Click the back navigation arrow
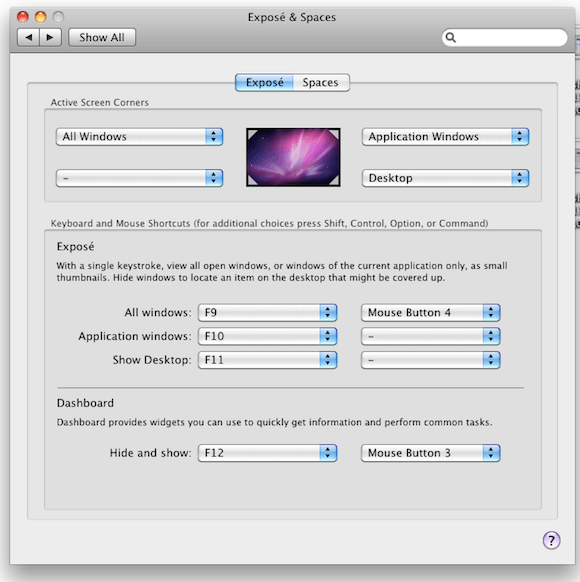Image resolution: width=580 pixels, height=582 pixels. coord(29,37)
